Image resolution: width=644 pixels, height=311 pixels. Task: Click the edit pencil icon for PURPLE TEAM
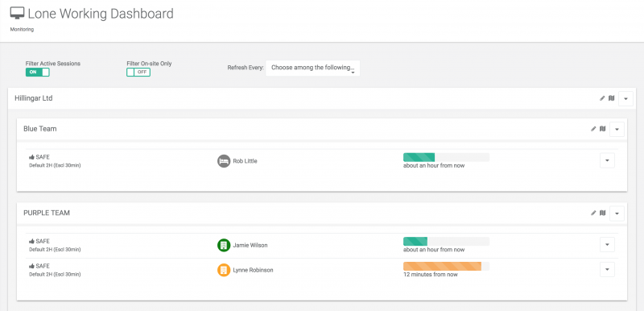point(593,213)
